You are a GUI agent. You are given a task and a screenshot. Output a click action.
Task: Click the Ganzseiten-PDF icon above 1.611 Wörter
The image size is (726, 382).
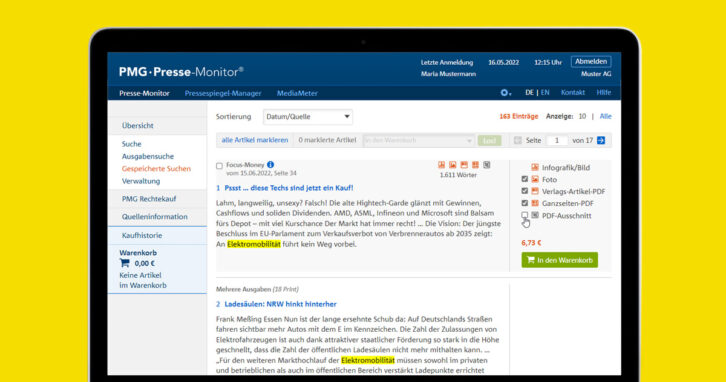click(x=475, y=165)
